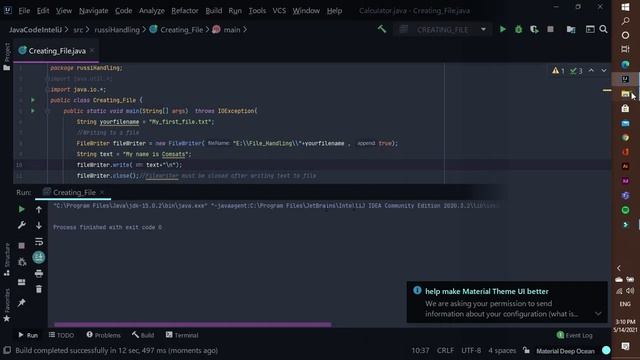Open the Structure tool window sidebar
The height and width of the screenshot is (360, 640).
(7, 260)
